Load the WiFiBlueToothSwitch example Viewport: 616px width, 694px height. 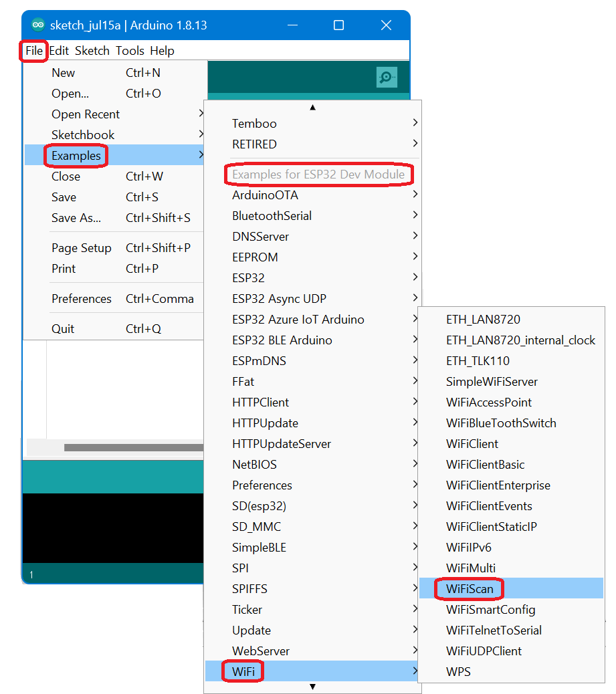512,423
